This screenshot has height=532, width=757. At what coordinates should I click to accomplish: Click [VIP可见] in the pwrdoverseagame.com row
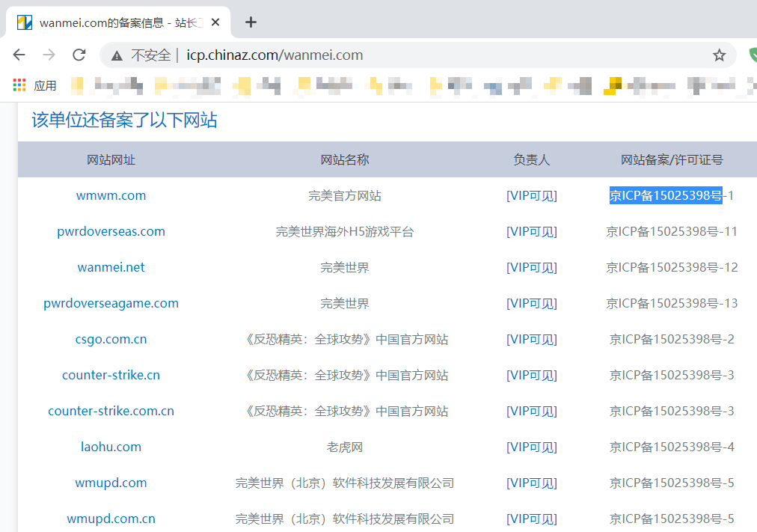(x=532, y=304)
